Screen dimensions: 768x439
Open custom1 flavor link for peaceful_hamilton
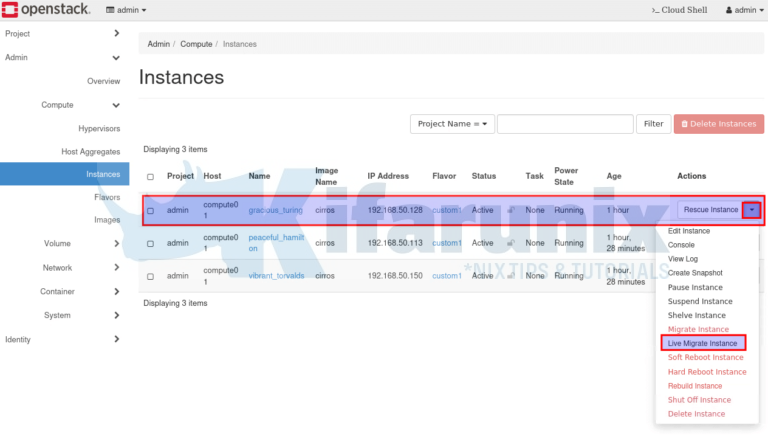[x=447, y=243]
